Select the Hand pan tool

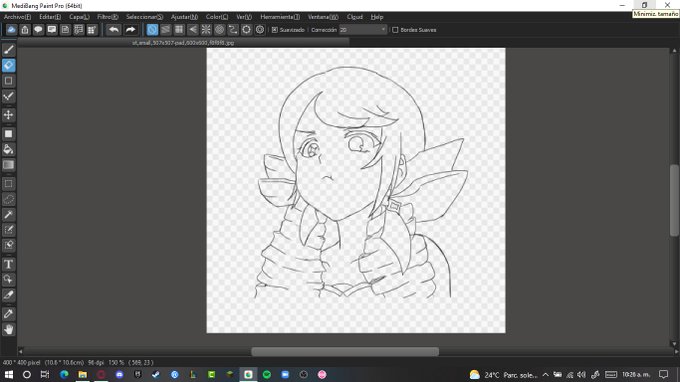point(8,330)
